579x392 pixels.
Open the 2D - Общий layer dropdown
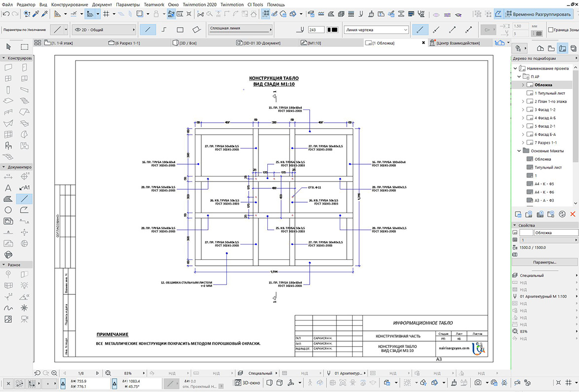(x=104, y=30)
